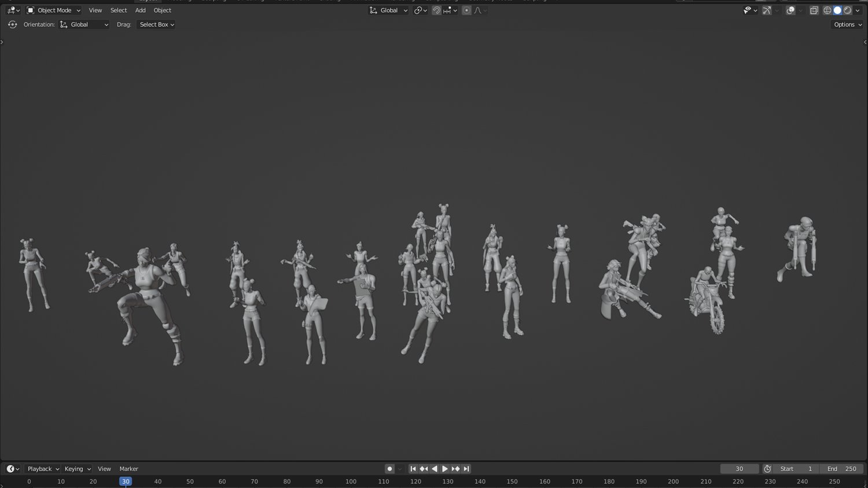Switch to solid viewport shading

click(x=837, y=10)
